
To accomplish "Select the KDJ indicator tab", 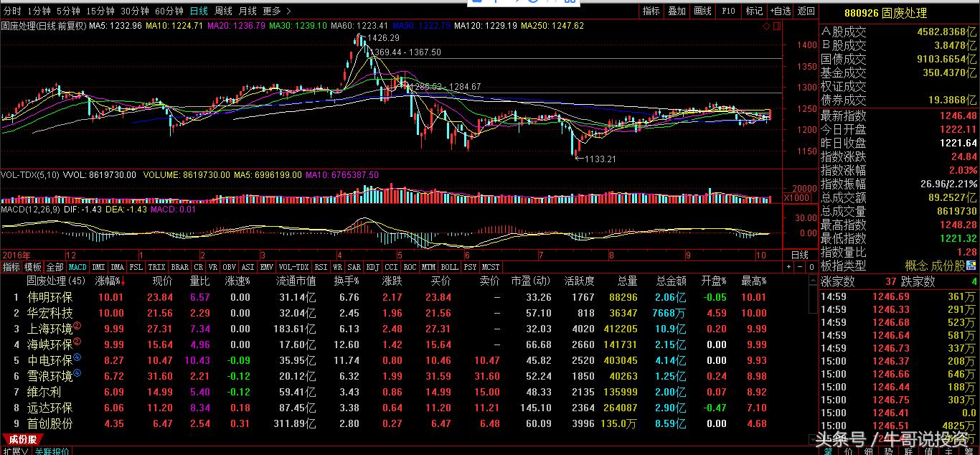I will pyautogui.click(x=372, y=266).
